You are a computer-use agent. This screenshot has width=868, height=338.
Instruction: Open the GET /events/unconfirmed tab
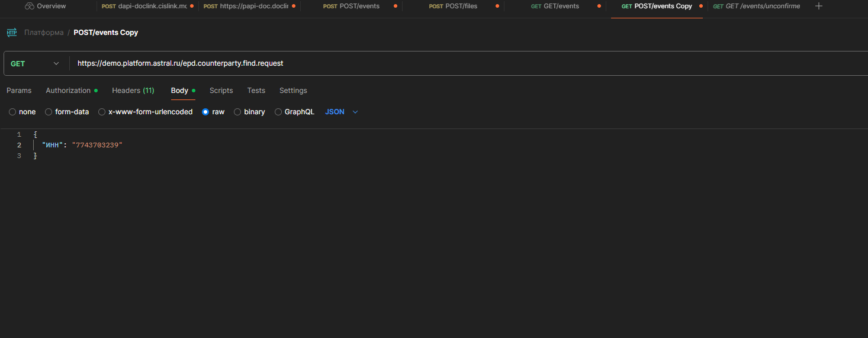click(756, 7)
